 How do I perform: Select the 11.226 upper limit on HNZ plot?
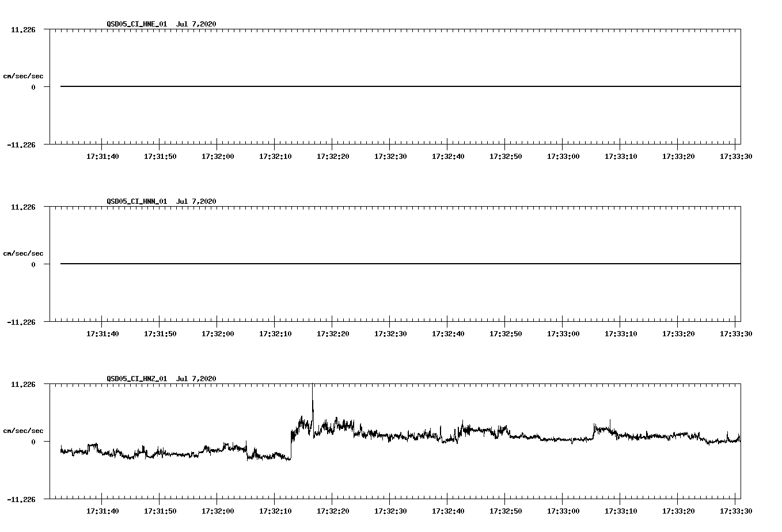pos(23,384)
